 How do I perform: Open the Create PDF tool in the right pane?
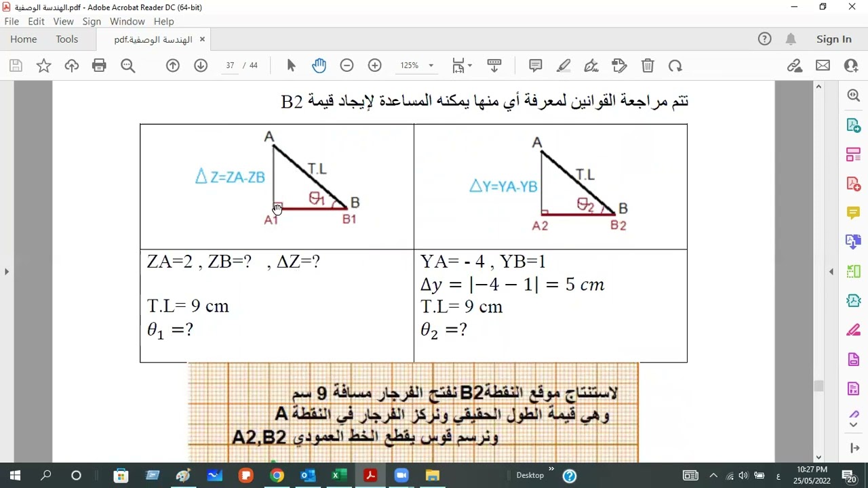(854, 184)
